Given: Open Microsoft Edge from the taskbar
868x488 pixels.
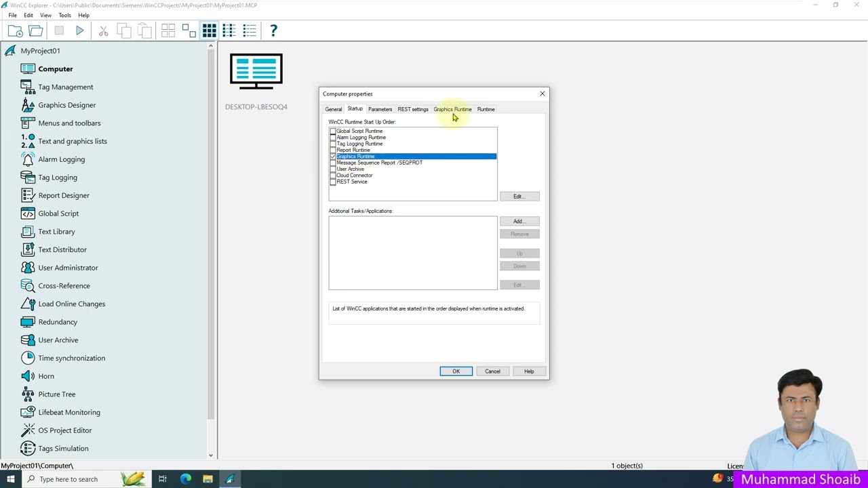Looking at the screenshot, I should click(185, 479).
